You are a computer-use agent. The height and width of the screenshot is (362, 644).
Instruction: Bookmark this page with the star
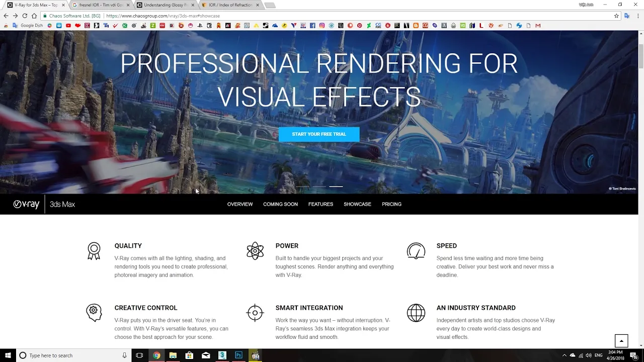tap(616, 16)
